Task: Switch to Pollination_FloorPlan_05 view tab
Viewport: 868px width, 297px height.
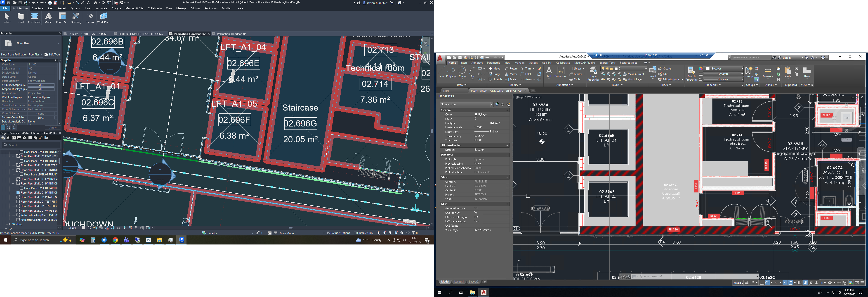Action: (231, 34)
